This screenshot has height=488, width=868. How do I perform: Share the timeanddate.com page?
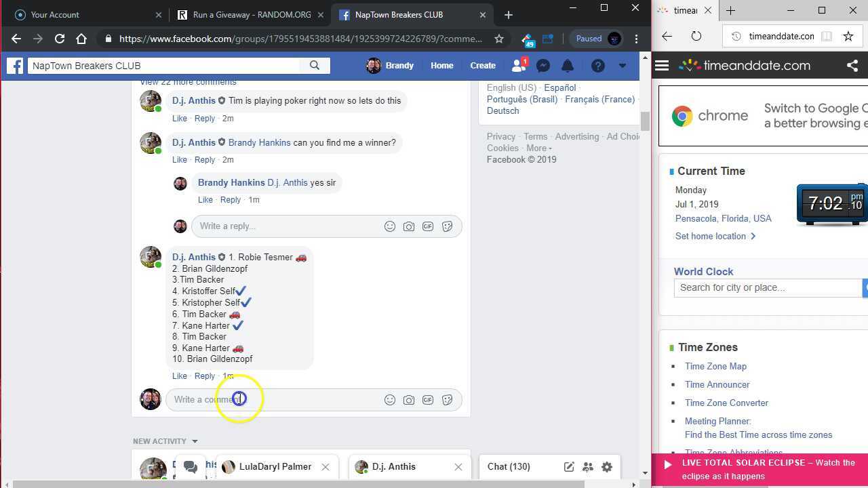point(852,66)
